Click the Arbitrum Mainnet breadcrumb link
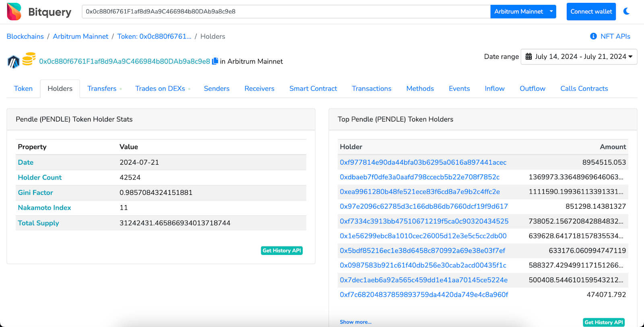This screenshot has height=327, width=644. (80, 36)
